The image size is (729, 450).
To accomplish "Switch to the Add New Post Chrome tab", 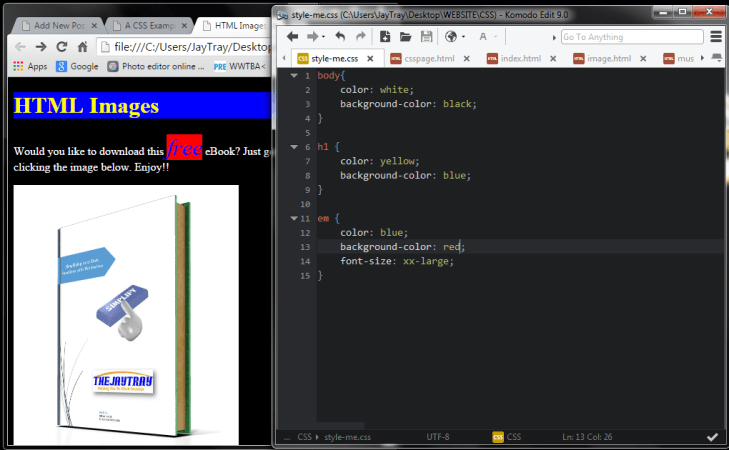I will point(59,26).
